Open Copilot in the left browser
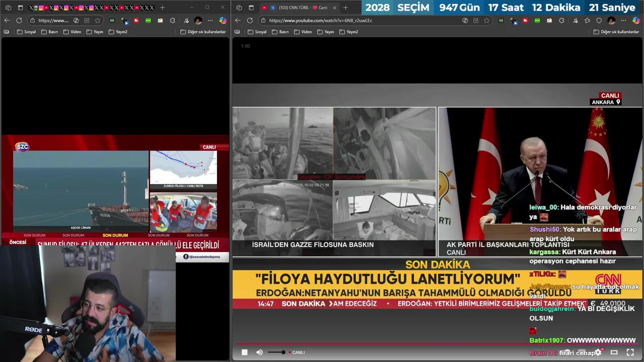Image resolution: width=644 pixels, height=362 pixels. [x=222, y=21]
